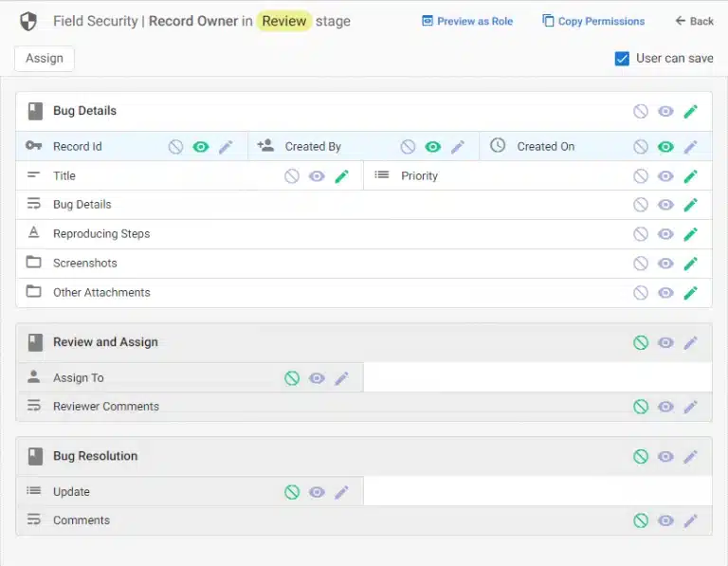Open the Assign tab
728x566 pixels.
click(x=45, y=59)
